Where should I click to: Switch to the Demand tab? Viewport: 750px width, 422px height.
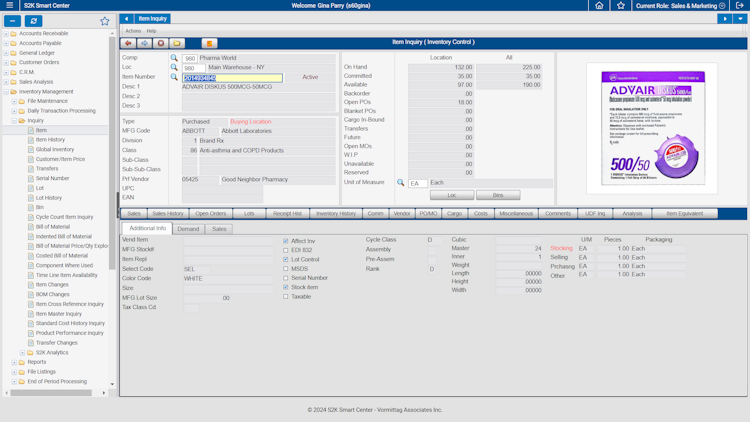tap(188, 229)
